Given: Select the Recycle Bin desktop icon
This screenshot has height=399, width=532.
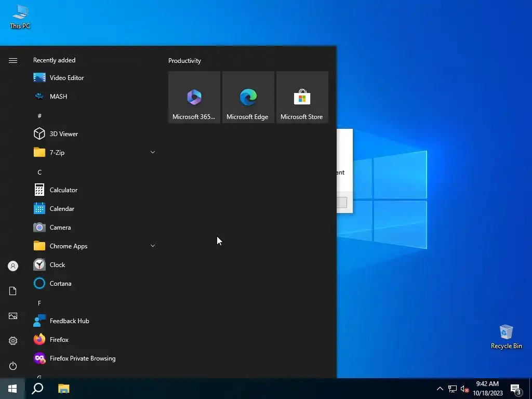Looking at the screenshot, I should coord(506,337).
